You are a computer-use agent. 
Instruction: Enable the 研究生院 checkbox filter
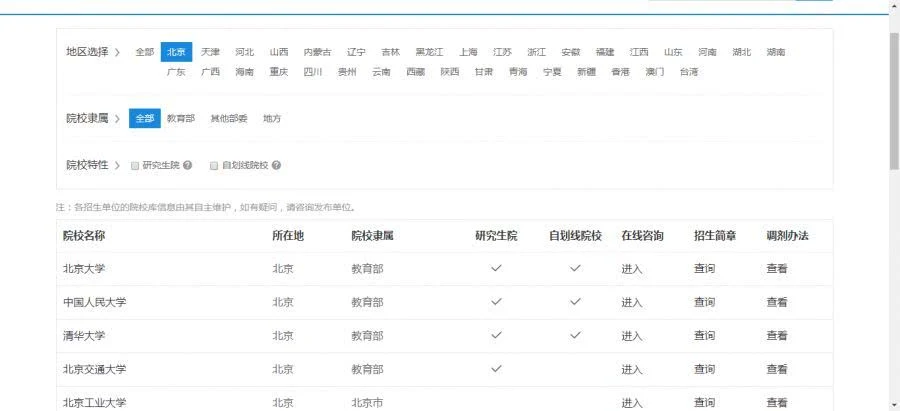[135, 165]
